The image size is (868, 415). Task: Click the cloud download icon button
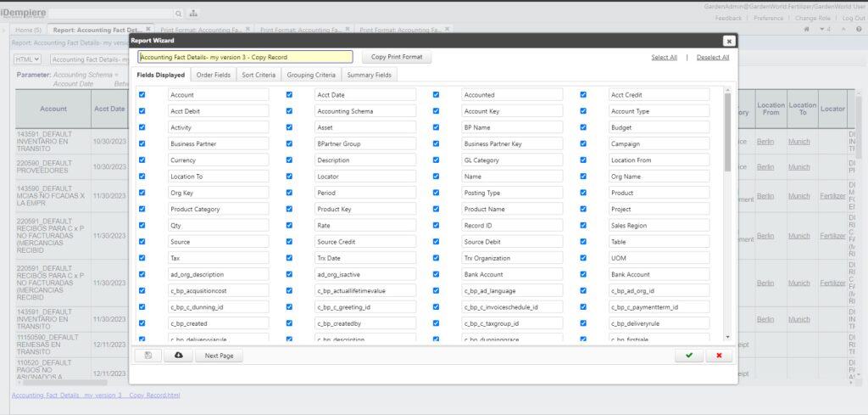click(177, 356)
